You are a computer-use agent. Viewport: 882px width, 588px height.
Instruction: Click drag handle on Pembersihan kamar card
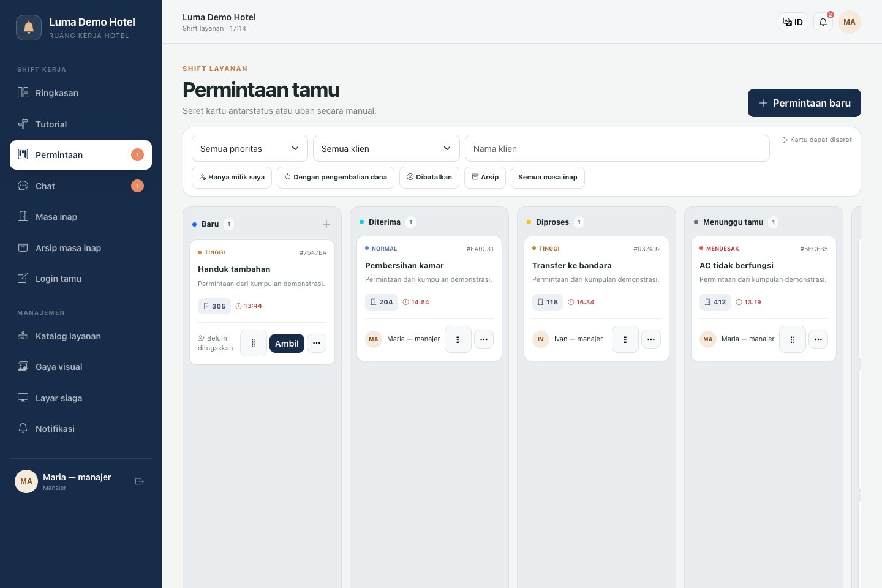pyautogui.click(x=458, y=339)
